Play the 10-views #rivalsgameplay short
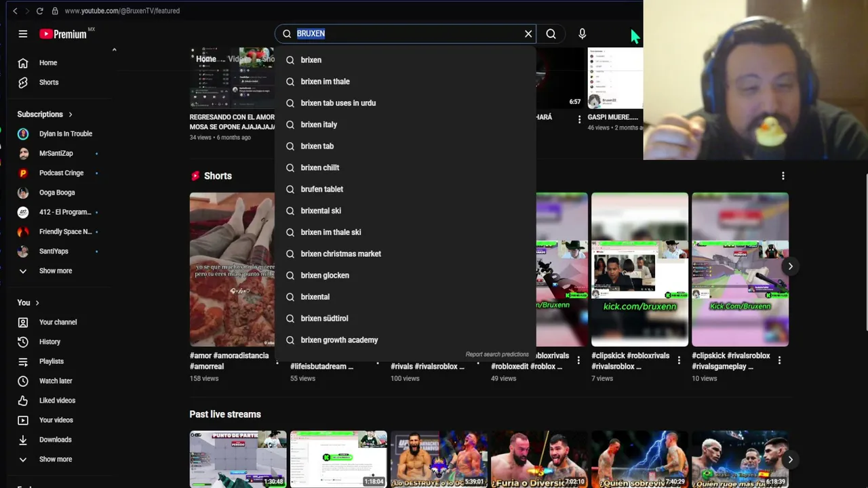This screenshot has width=868, height=488. [x=740, y=270]
